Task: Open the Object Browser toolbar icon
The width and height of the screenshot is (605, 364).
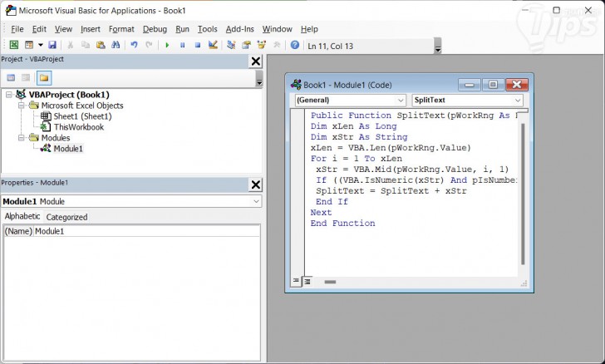Action: tap(262, 45)
